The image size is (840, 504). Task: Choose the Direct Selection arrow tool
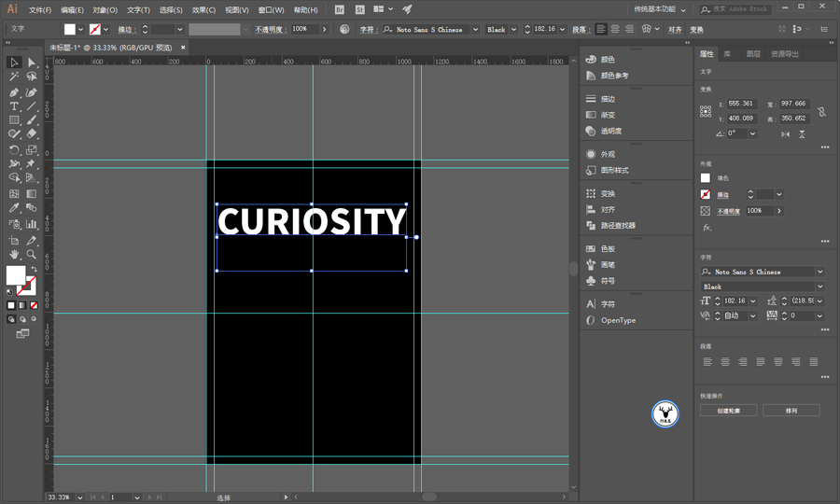click(x=32, y=63)
